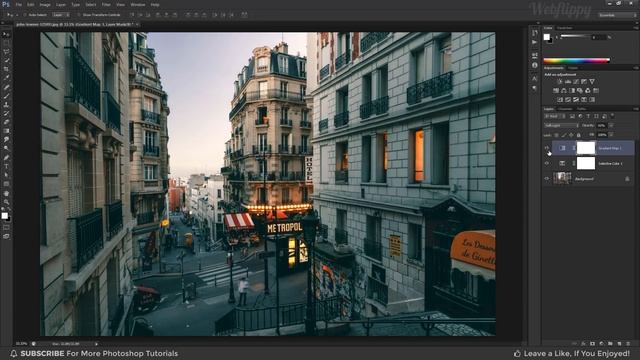Open the Image menu
Screen dimensions: 640x360
[x=45, y=4]
